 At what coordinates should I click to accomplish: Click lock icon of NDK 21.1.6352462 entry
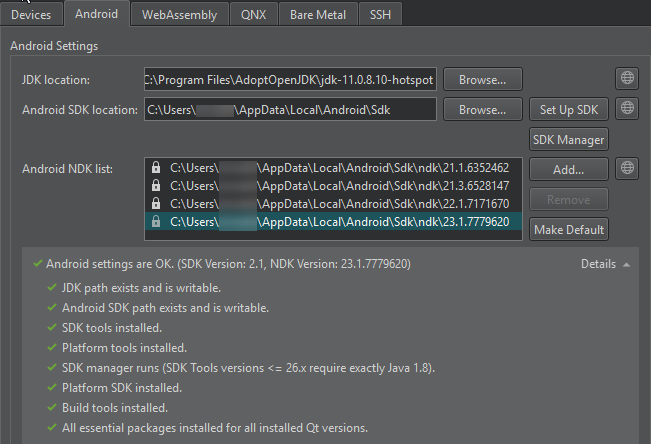point(156,168)
